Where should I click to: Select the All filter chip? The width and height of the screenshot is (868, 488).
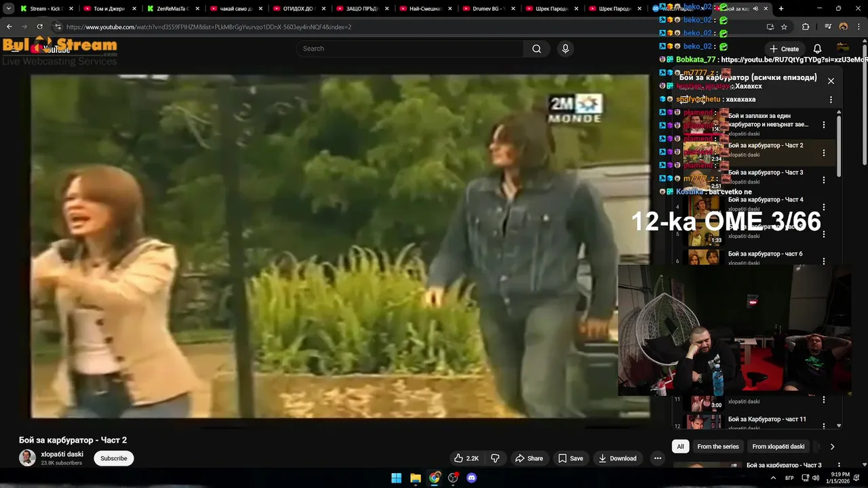tap(680, 447)
